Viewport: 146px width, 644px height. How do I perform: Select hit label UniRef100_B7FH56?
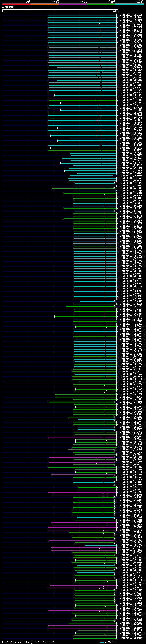131,22
